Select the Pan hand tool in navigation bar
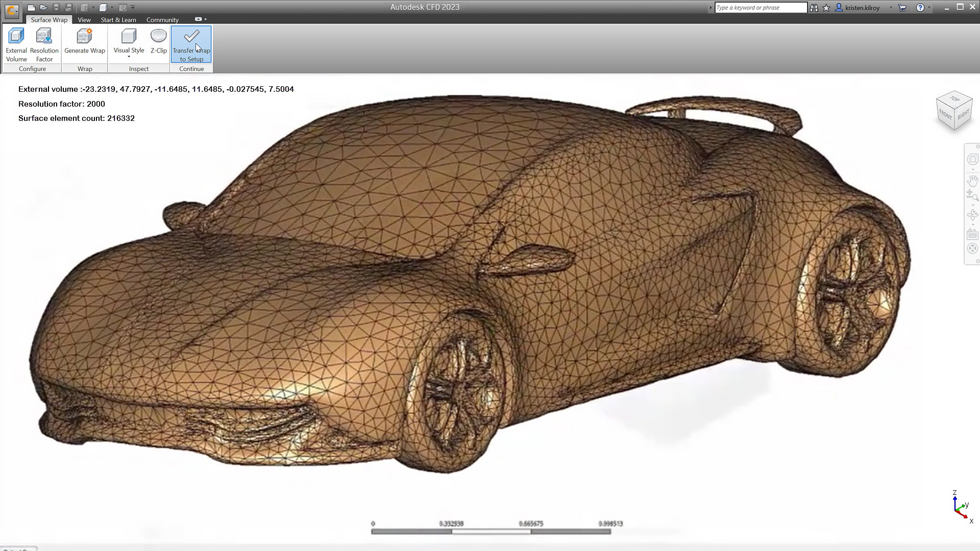 click(972, 180)
